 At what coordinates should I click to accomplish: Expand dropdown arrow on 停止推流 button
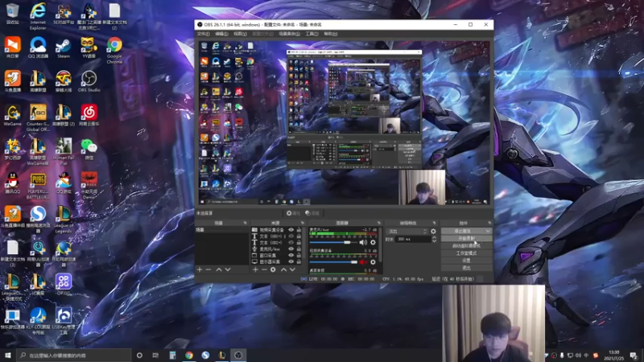click(488, 231)
